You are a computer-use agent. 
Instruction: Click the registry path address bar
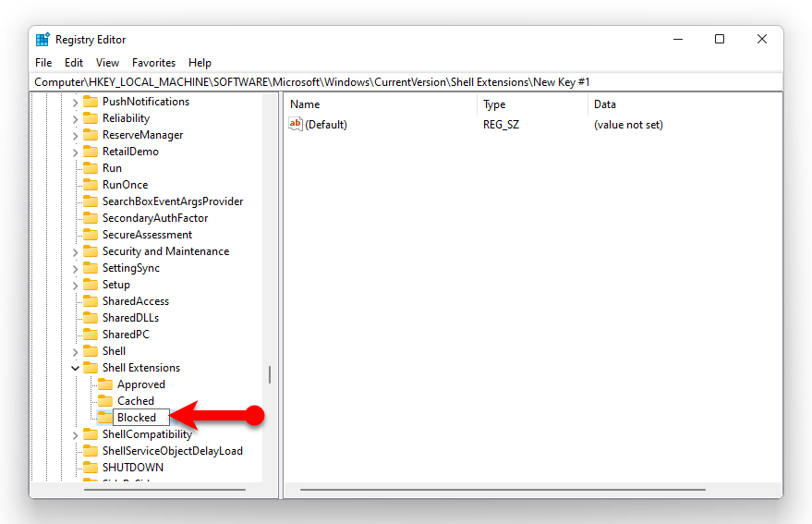click(407, 82)
